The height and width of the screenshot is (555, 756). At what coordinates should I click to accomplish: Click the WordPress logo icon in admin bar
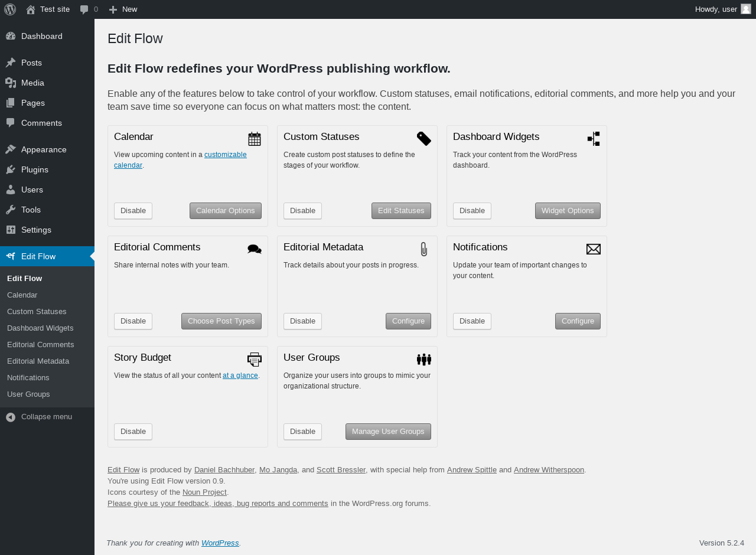pos(10,9)
